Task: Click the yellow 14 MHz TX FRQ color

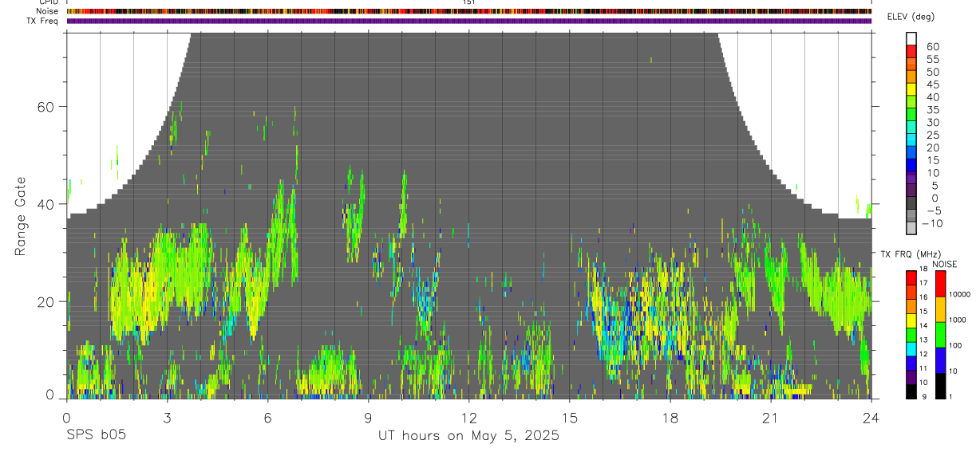Action: pos(911,320)
